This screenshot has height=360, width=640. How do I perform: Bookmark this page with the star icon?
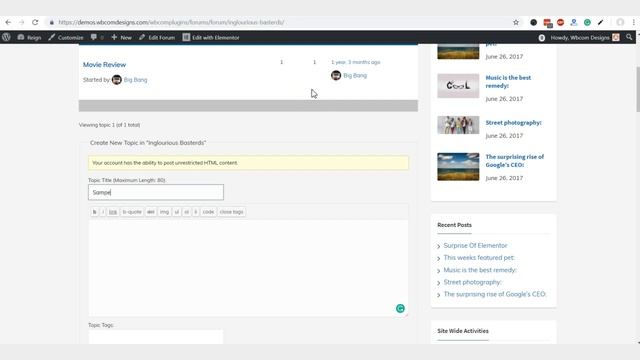pos(516,22)
